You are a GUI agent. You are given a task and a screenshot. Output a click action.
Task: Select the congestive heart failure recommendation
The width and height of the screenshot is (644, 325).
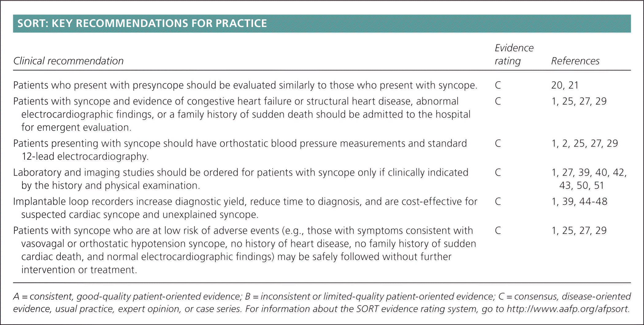click(242, 114)
